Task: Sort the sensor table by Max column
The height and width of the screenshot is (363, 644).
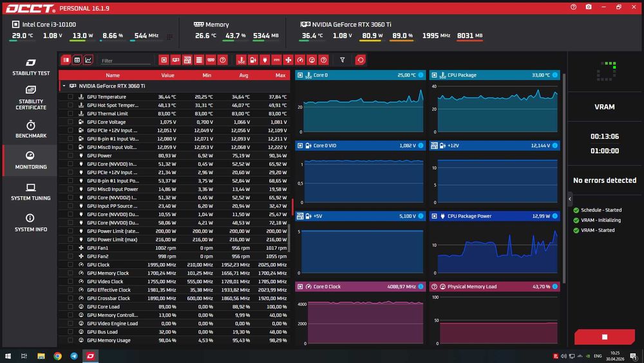Action: pyautogui.click(x=281, y=75)
